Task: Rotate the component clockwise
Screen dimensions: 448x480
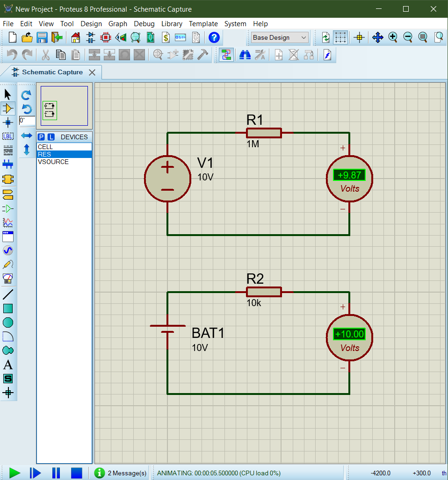Action: pos(26,95)
